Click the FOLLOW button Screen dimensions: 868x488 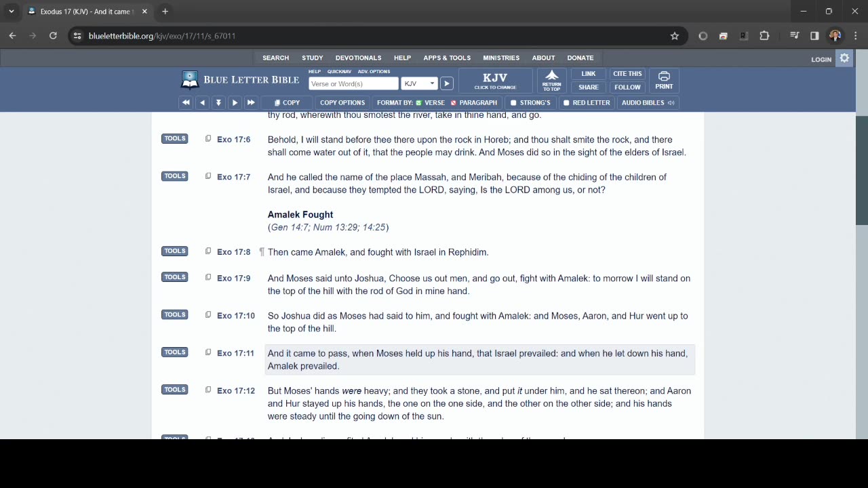click(627, 87)
